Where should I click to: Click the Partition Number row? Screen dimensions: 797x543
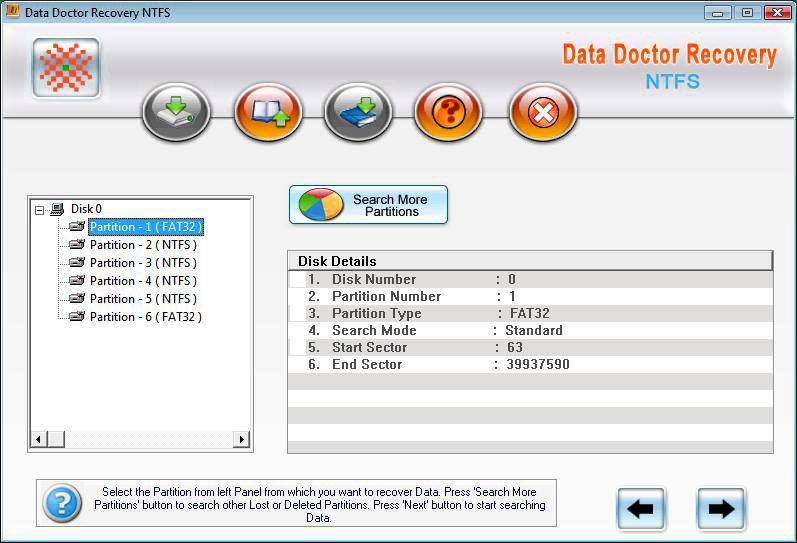tap(530, 296)
